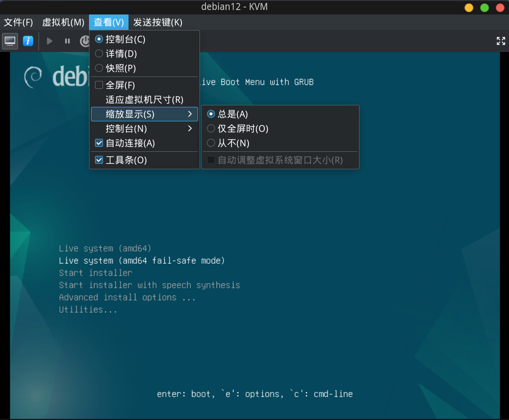Close the debian12 KVM window
Screen dimensions: 509x420
(500, 7)
